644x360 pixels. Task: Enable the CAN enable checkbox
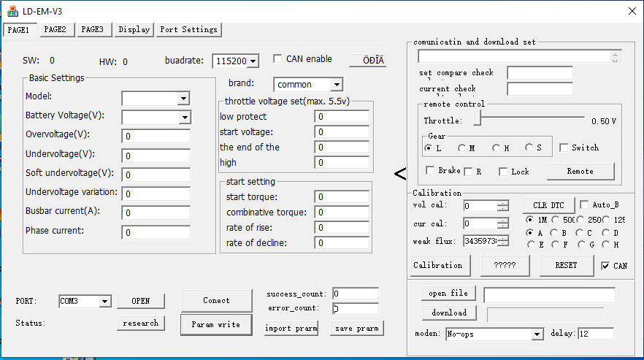[278, 59]
